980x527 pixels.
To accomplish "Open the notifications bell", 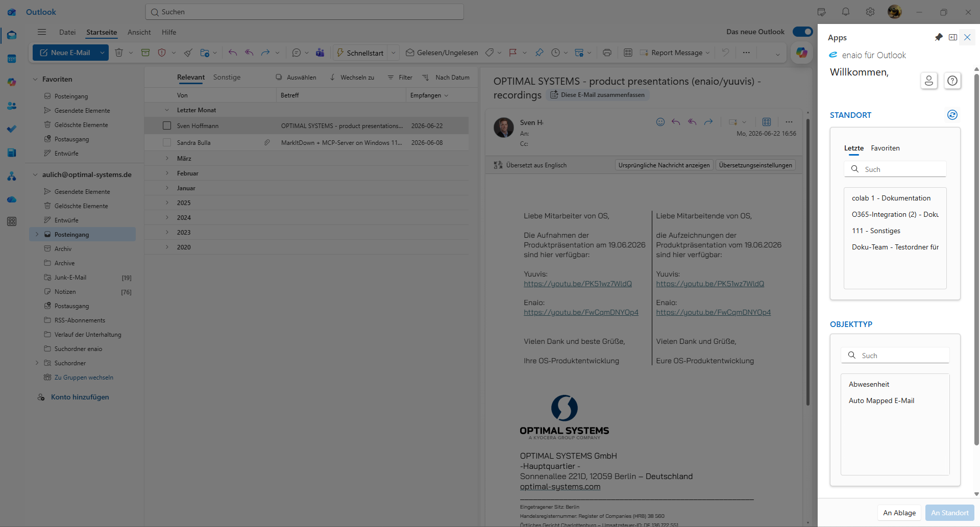I will (x=846, y=12).
